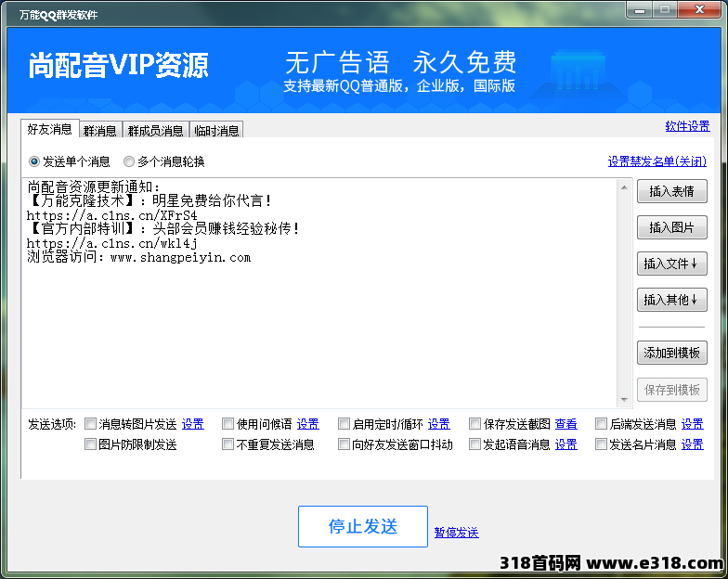Screen dimensions: 728x579
Task: Open 设置 link next to 使用问候语
Action: [x=308, y=424]
